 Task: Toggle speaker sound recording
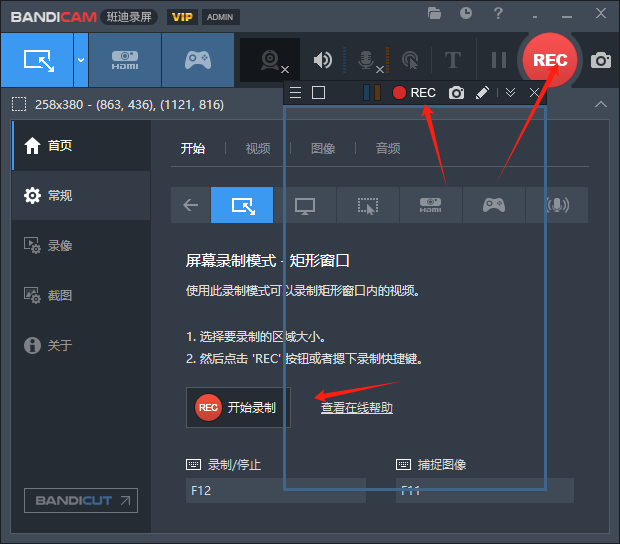pyautogui.click(x=323, y=60)
